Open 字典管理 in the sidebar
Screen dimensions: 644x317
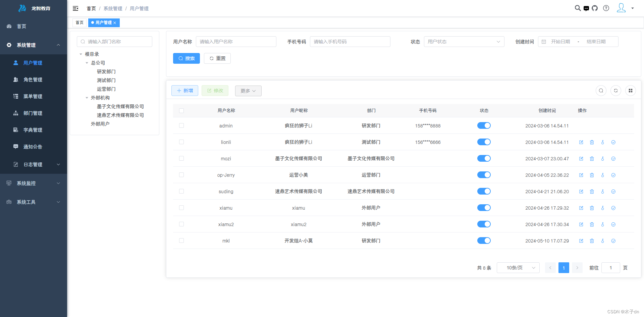pos(34,130)
